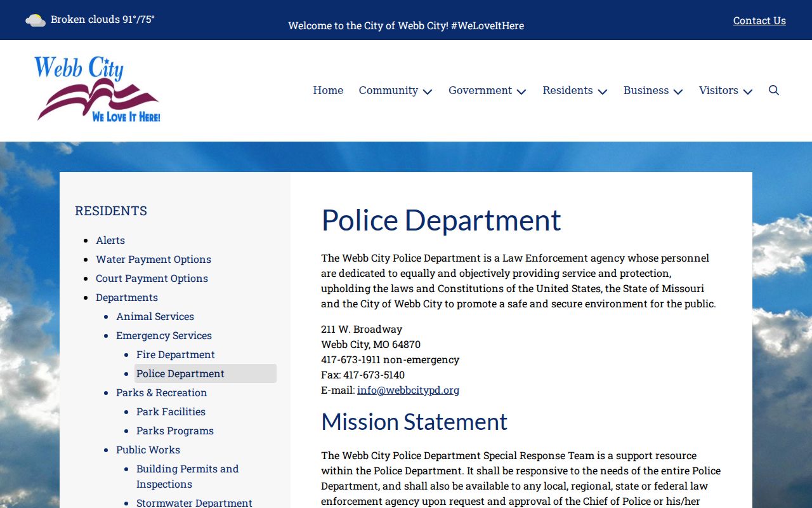The width and height of the screenshot is (812, 508).
Task: Open Animal Services sidebar link
Action: pyautogui.click(x=155, y=316)
